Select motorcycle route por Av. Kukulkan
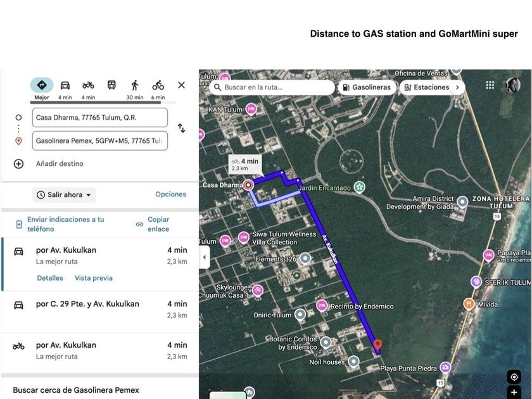Image resolution: width=532 pixels, height=399 pixels. tap(100, 353)
